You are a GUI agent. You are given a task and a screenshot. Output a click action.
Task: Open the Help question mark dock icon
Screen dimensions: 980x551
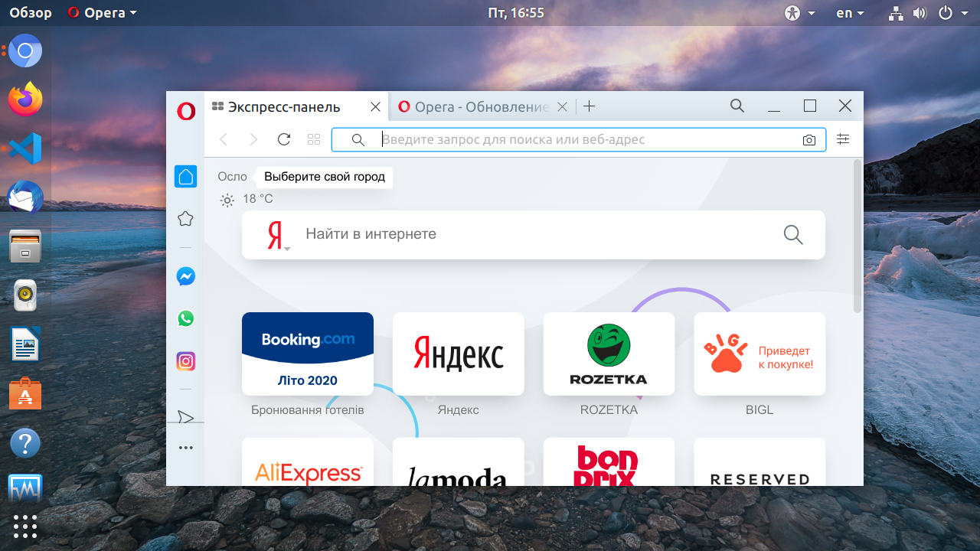tap(25, 442)
